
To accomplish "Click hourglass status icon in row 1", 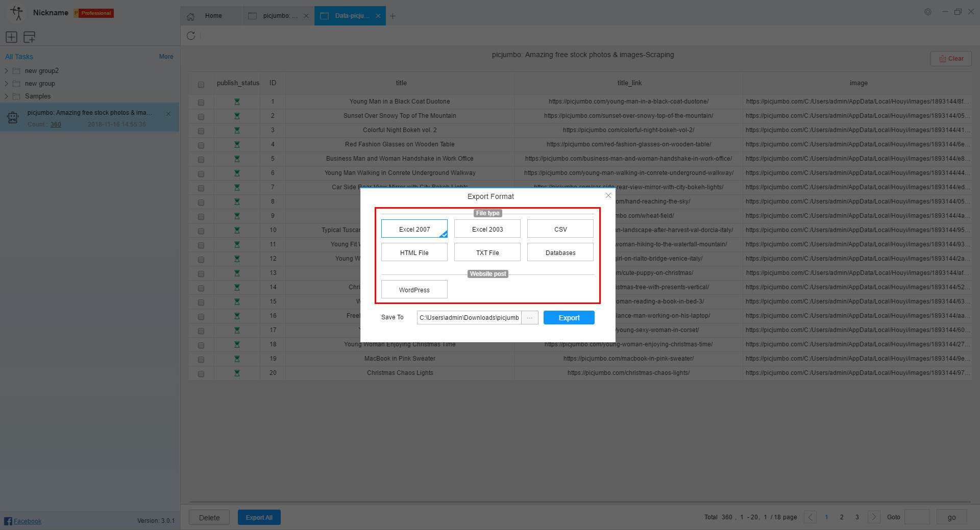I will 237,102.
